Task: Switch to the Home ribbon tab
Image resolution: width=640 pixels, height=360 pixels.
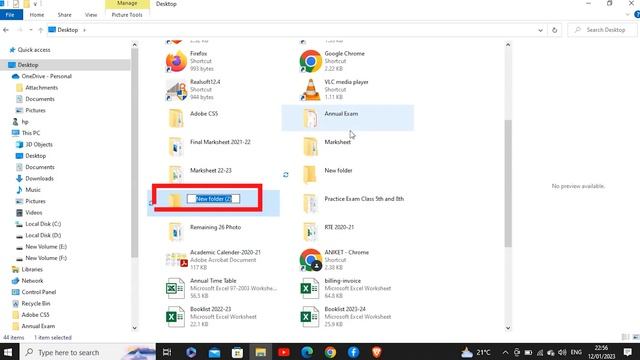Action: 37,15
